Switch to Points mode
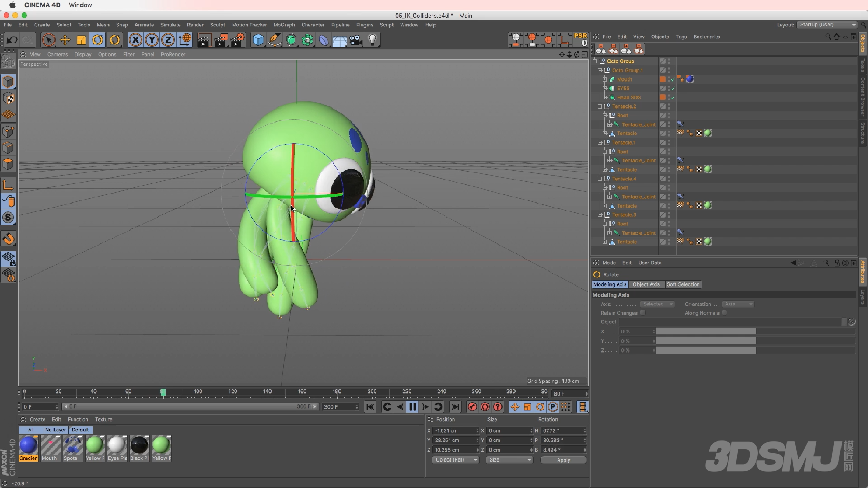Image resolution: width=868 pixels, height=488 pixels. click(x=8, y=132)
